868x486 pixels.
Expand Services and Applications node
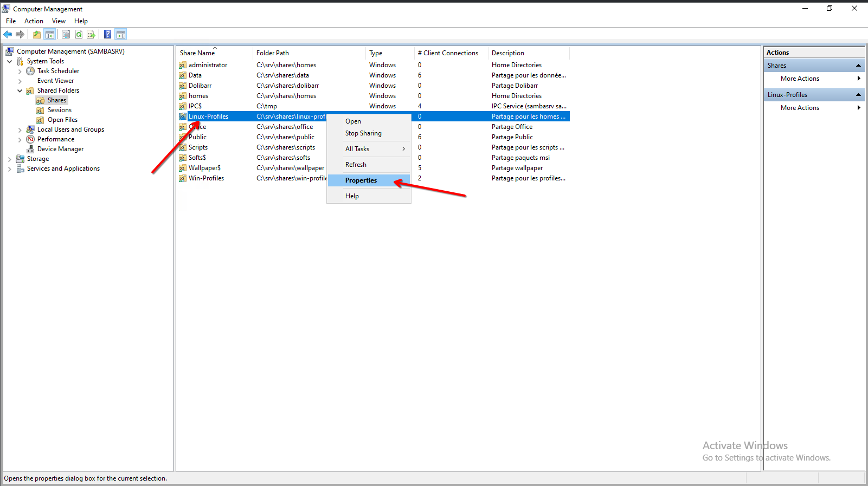pyautogui.click(x=9, y=169)
